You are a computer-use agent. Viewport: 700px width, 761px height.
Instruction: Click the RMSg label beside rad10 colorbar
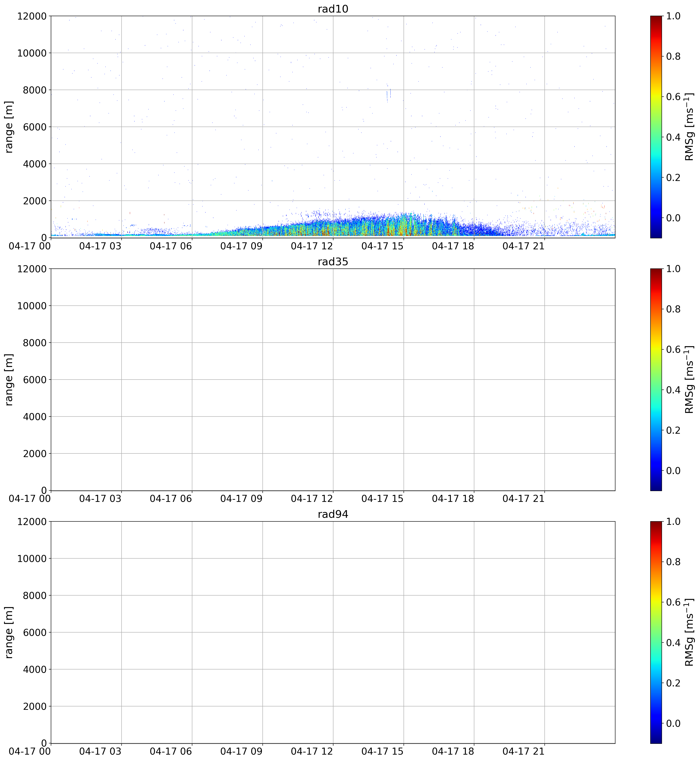689,127
